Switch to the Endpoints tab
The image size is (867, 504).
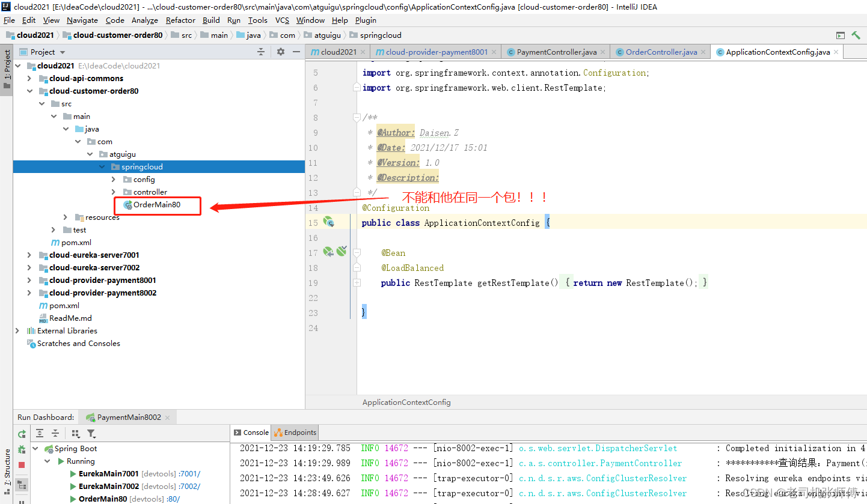(295, 433)
